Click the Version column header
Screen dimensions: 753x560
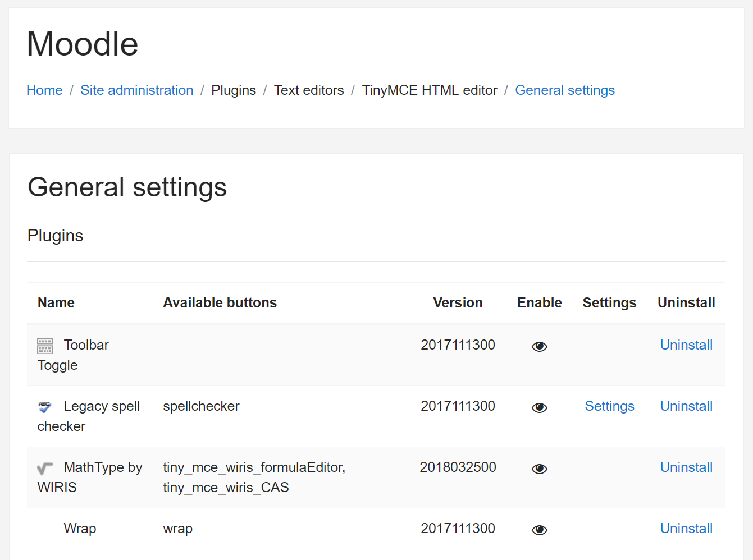458,303
